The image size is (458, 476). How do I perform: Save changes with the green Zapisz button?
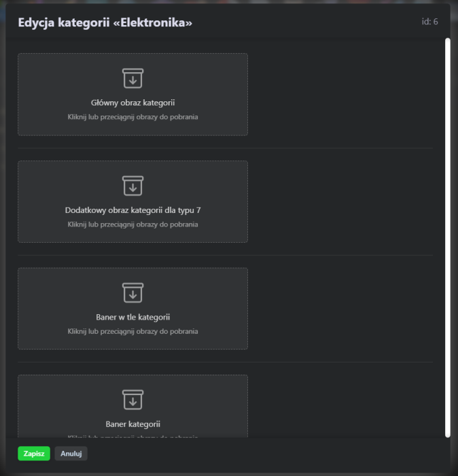34,454
